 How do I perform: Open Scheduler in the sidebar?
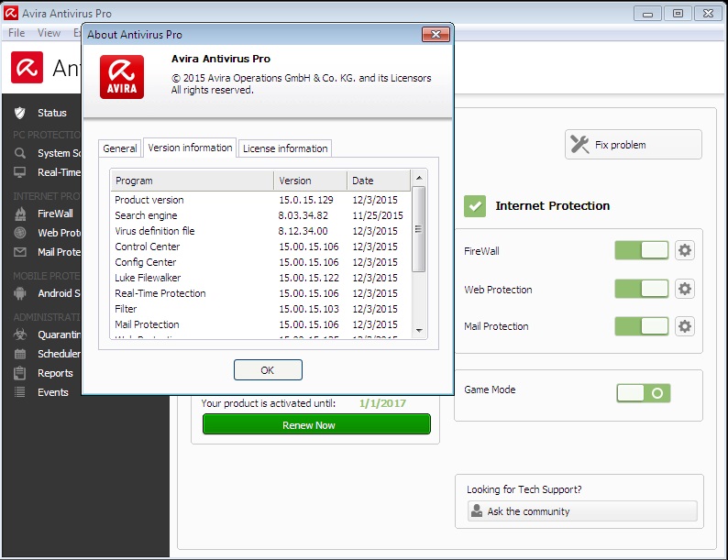coord(59,354)
